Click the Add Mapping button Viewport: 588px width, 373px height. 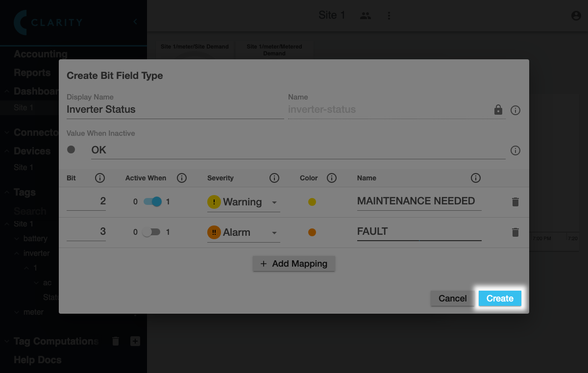click(x=294, y=264)
